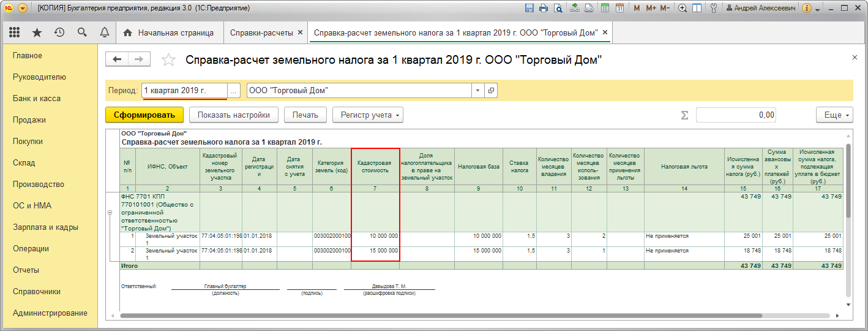868x331 pixels.
Task: Click the period field 1 квартал 2019 г.
Action: [x=185, y=91]
